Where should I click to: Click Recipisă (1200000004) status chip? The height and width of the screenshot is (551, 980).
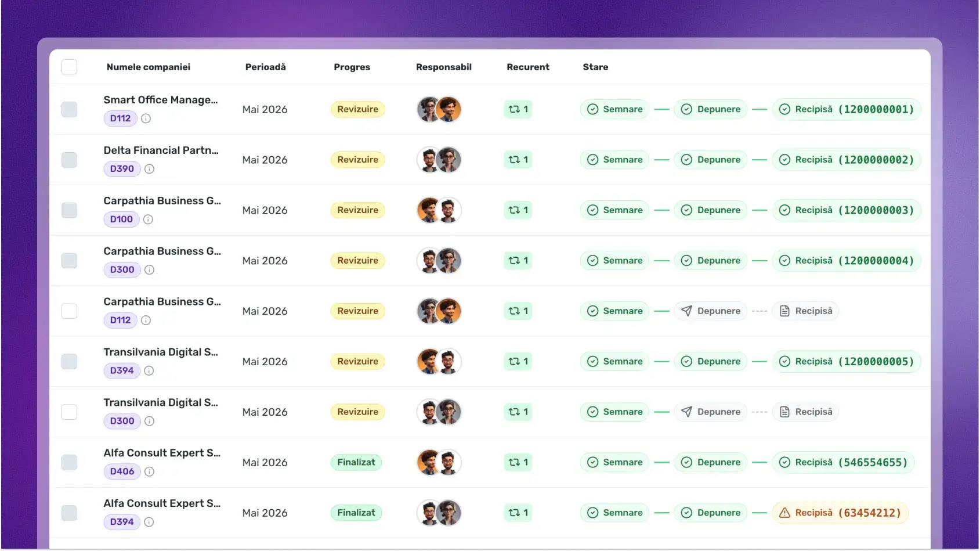pos(847,261)
